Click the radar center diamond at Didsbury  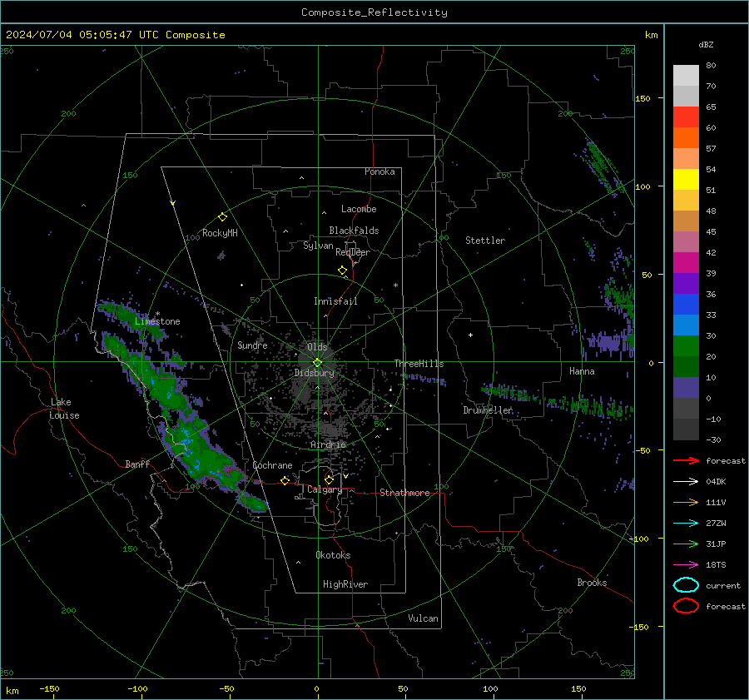(318, 363)
